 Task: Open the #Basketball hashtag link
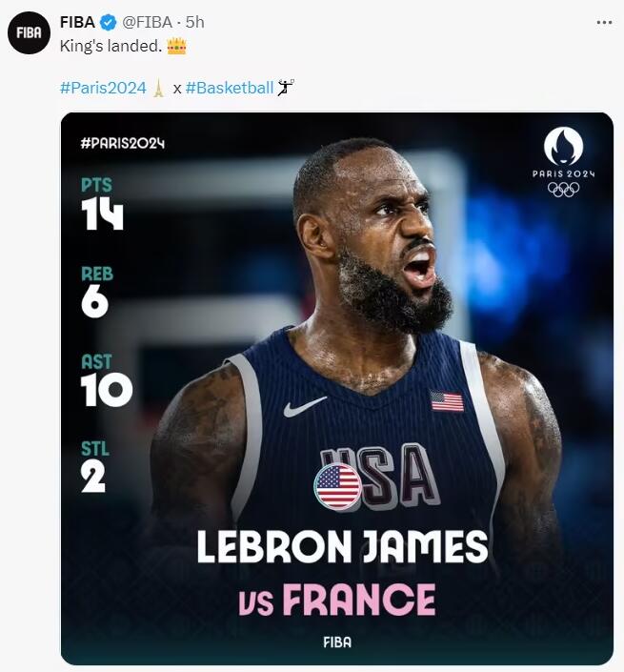coord(229,88)
